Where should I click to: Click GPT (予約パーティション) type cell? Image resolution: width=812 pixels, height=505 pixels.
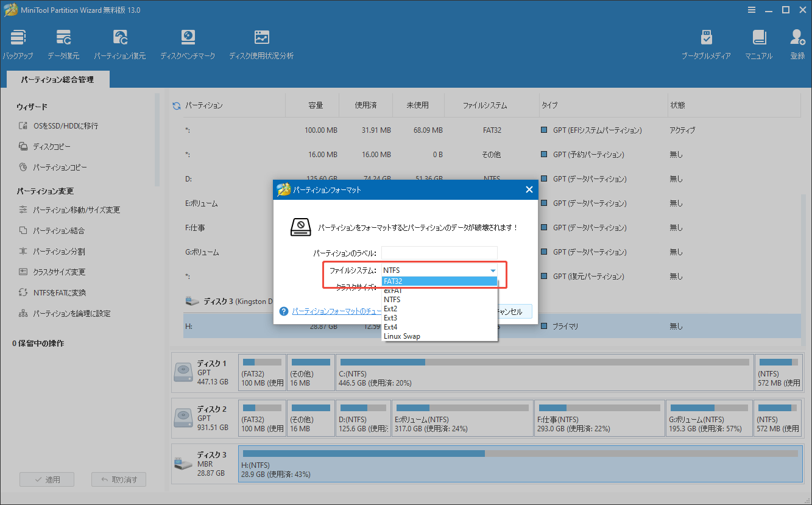coord(582,155)
